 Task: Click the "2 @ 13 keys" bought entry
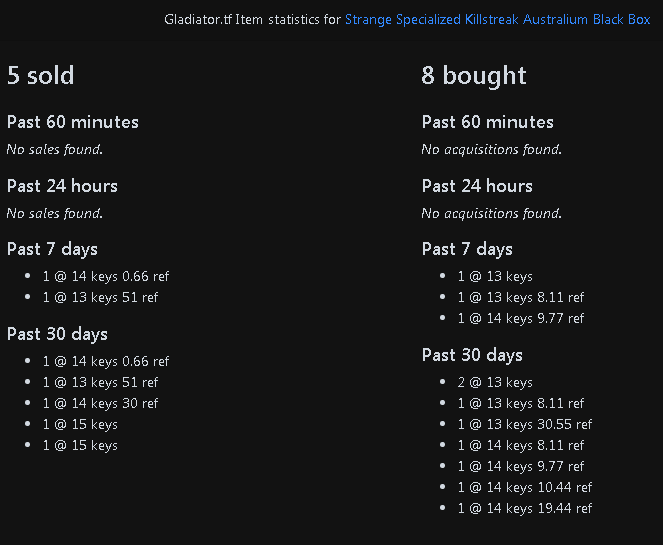click(495, 383)
